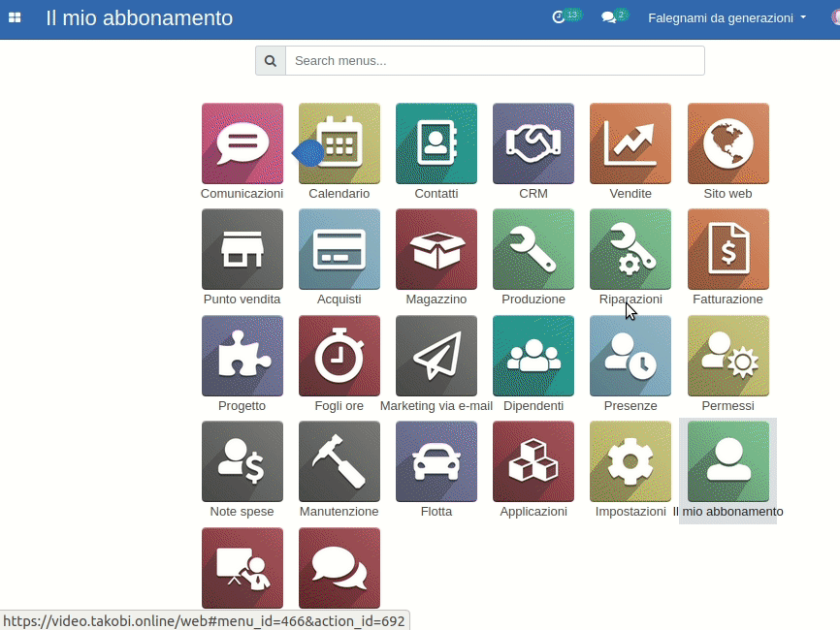This screenshot has height=630, width=840.
Task: Click the Il mio abbonamento header title
Action: [x=140, y=18]
